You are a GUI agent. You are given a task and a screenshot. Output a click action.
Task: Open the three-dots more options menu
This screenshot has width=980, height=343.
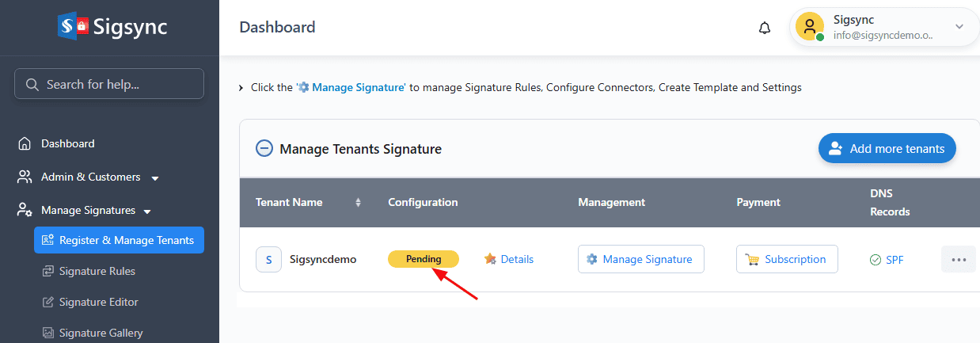[x=959, y=259]
